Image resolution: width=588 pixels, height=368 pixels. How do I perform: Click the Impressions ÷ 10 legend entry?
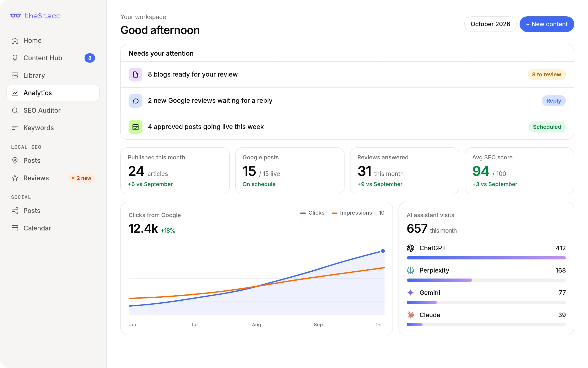[x=358, y=213]
